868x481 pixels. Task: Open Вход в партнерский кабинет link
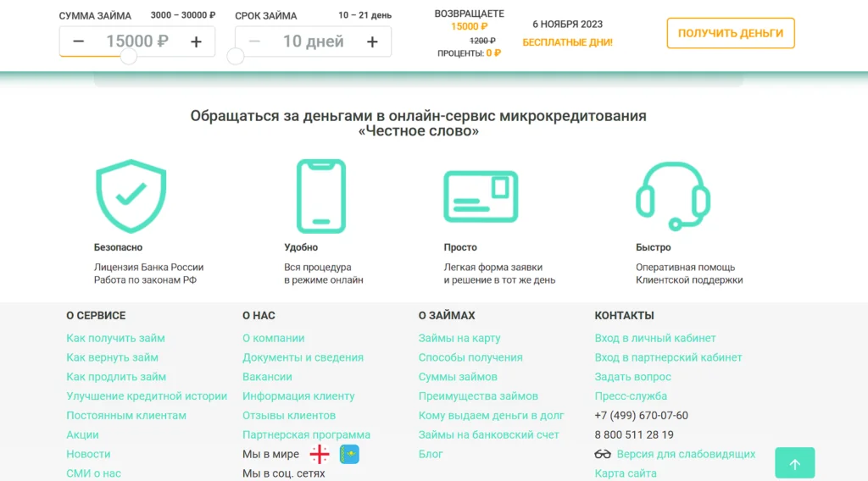tap(668, 357)
